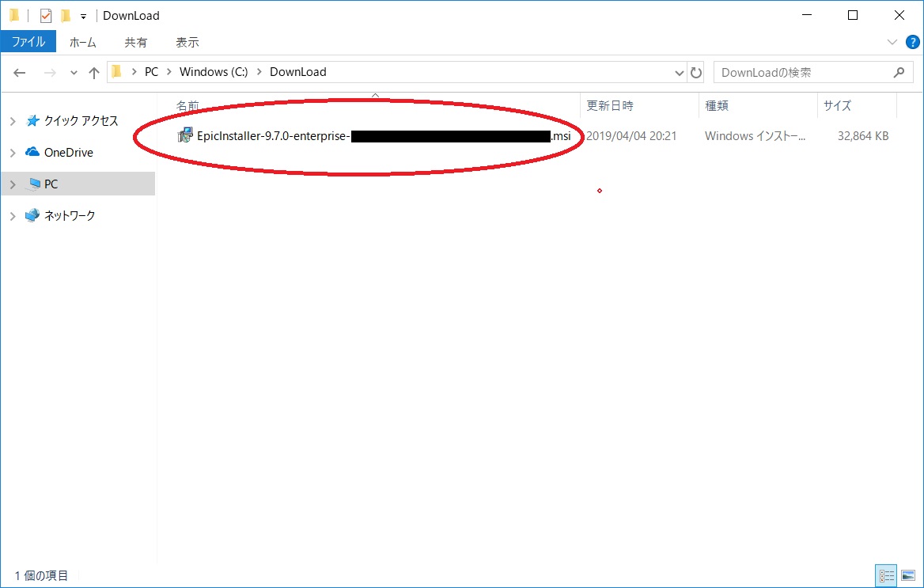Select the EpicInstaller-9.7.0-enterprise msi file
Image resolution: width=924 pixels, height=588 pixels.
point(384,136)
